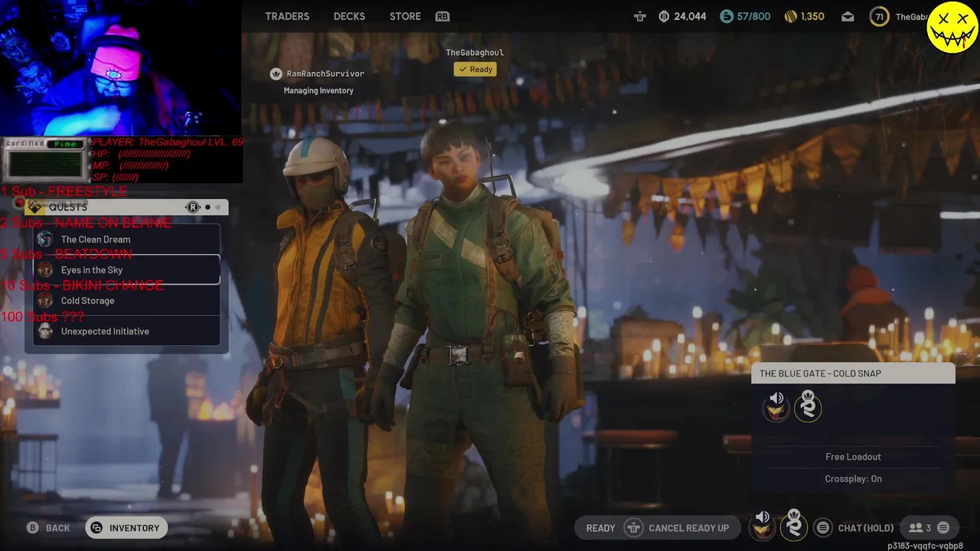Click Unexpected Initiative trader portrait
Screen dimensions: 980x551
click(x=45, y=331)
